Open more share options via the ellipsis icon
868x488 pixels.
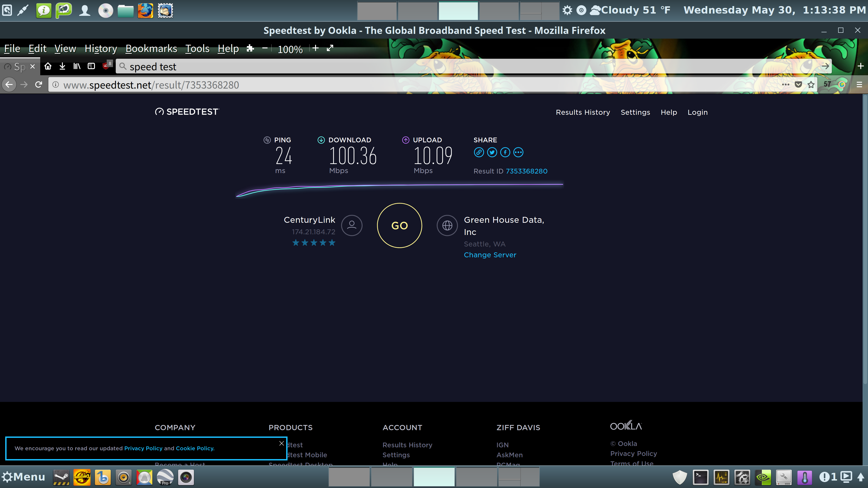click(518, 152)
